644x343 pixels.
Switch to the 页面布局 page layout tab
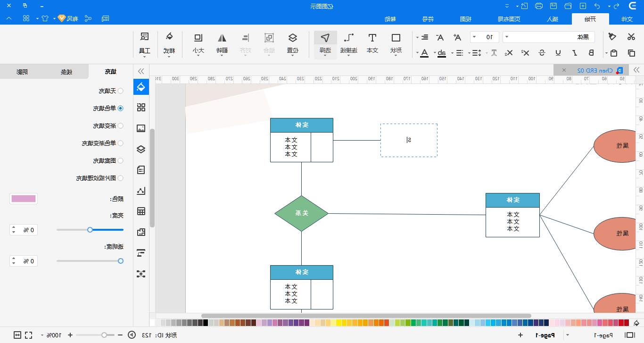510,19
